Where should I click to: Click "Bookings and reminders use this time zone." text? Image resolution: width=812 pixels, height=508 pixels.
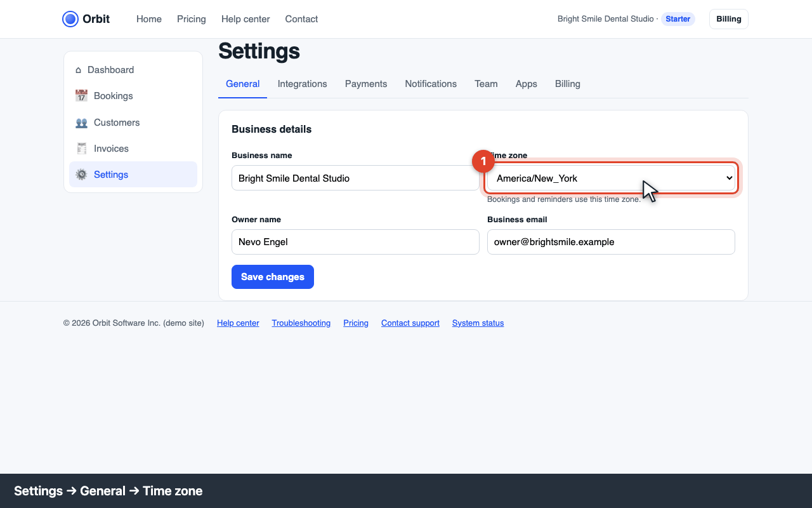tap(564, 199)
